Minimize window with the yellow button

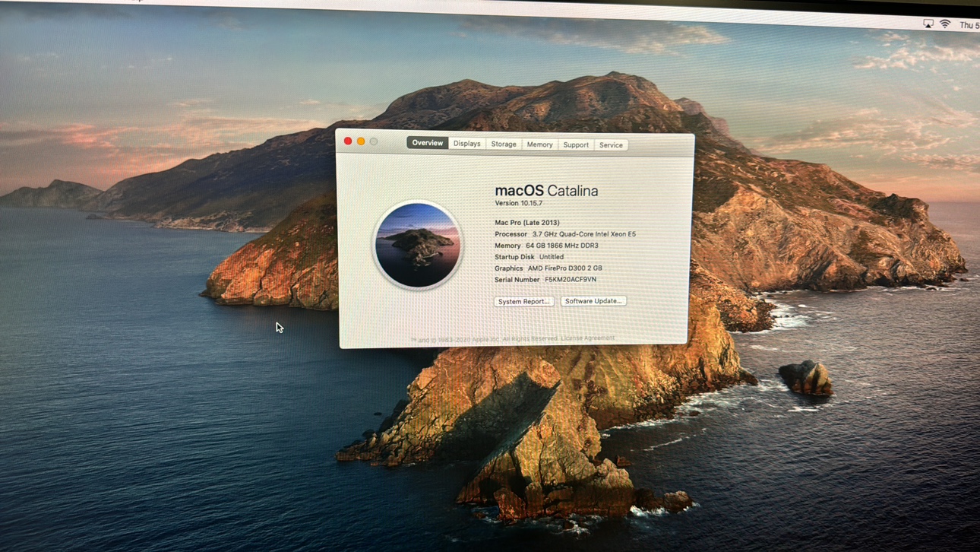[x=361, y=141]
